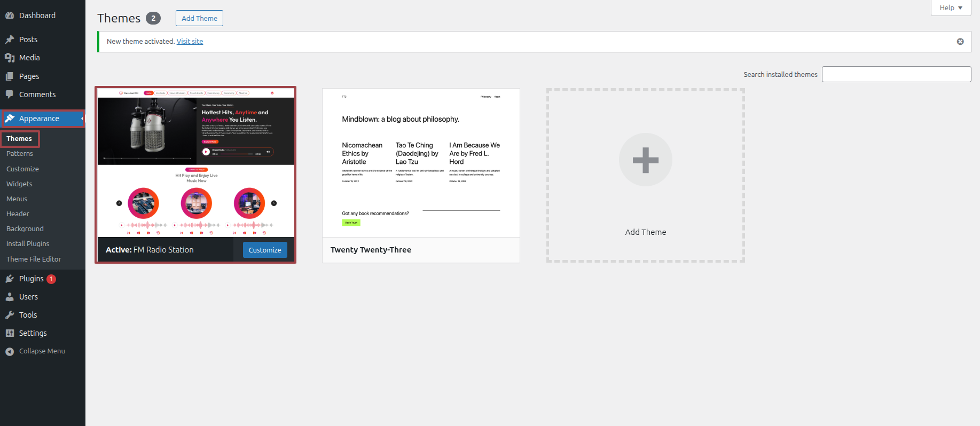Click the Posts pushpin icon
Viewport: 980px width, 426px height.
point(10,40)
